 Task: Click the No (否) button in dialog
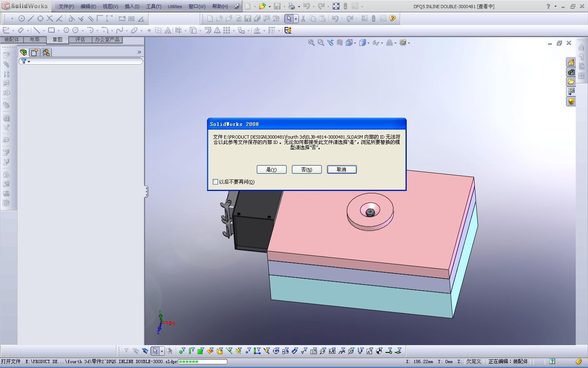point(307,169)
